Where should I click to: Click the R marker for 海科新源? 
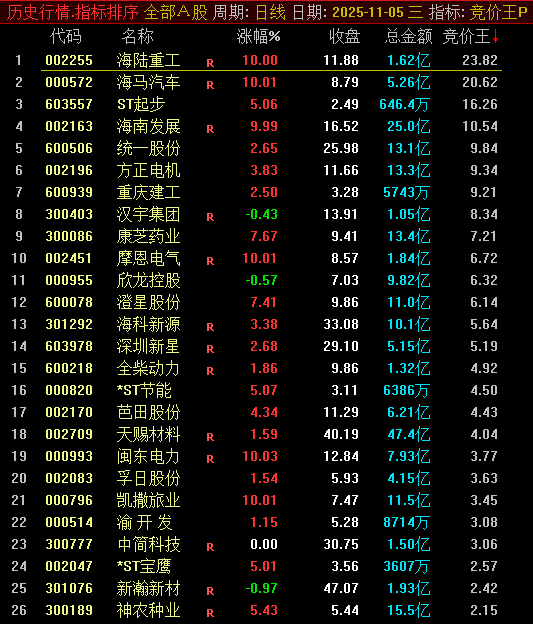point(210,327)
